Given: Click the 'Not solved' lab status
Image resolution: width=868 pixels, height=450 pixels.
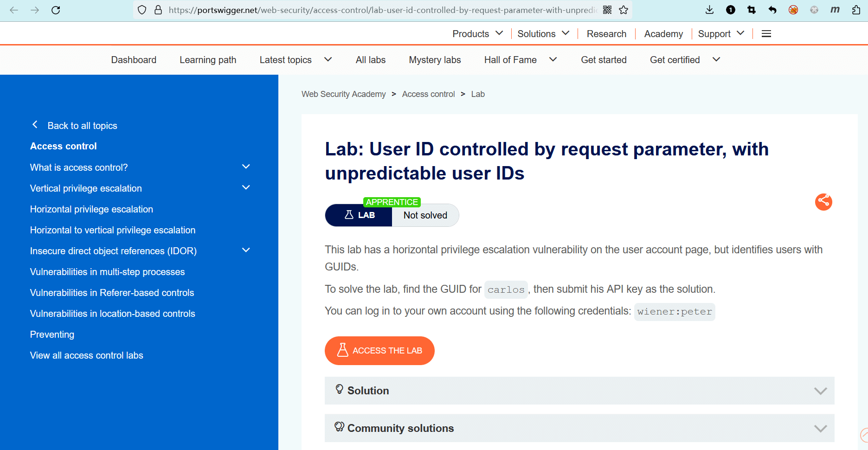Looking at the screenshot, I should pyautogui.click(x=425, y=215).
